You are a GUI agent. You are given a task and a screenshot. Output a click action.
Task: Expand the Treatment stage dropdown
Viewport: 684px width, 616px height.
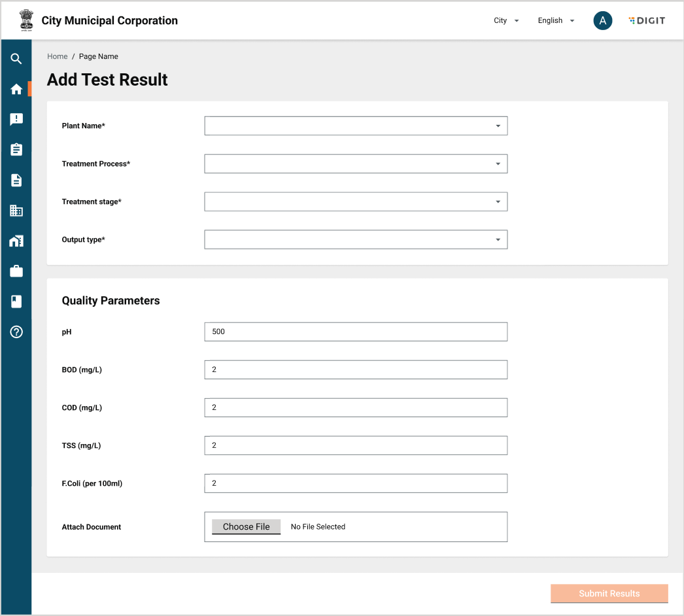click(x=356, y=201)
